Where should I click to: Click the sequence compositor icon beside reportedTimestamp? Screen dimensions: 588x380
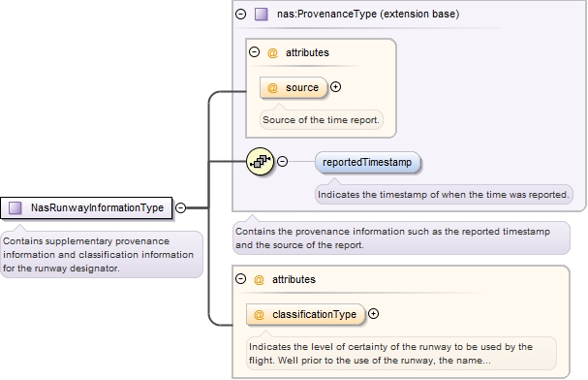point(260,162)
